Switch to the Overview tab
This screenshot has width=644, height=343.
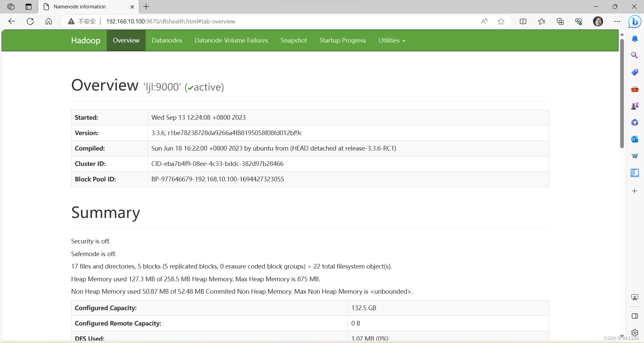tap(126, 41)
